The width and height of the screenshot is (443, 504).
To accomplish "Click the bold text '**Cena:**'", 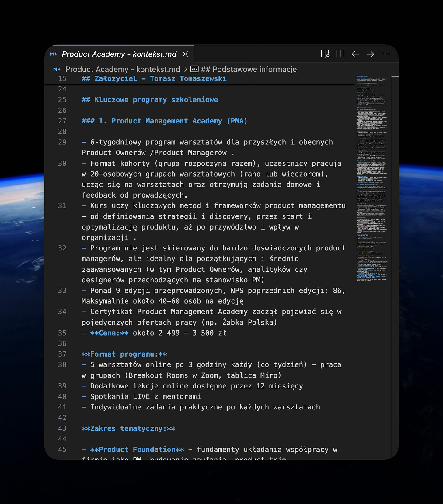I will click(110, 333).
